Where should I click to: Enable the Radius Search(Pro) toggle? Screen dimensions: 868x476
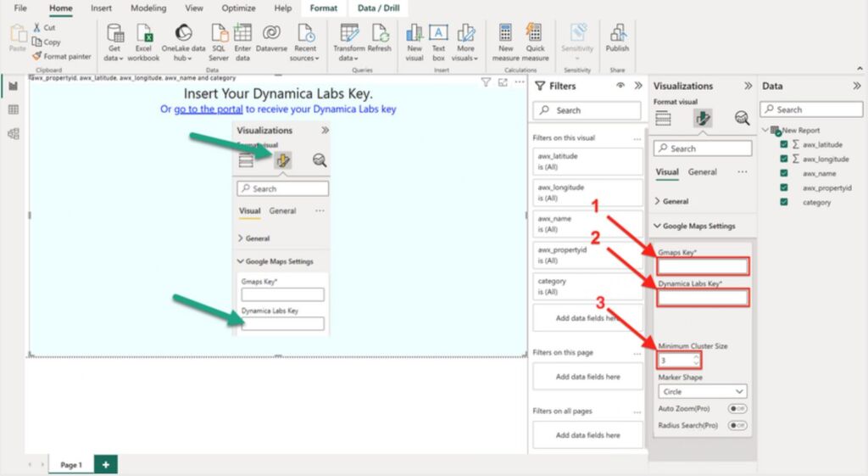pyautogui.click(x=737, y=425)
